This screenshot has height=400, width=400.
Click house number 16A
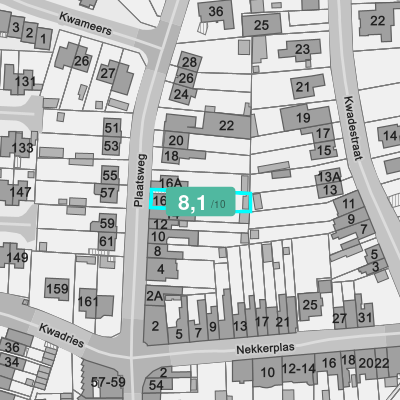tap(171, 183)
